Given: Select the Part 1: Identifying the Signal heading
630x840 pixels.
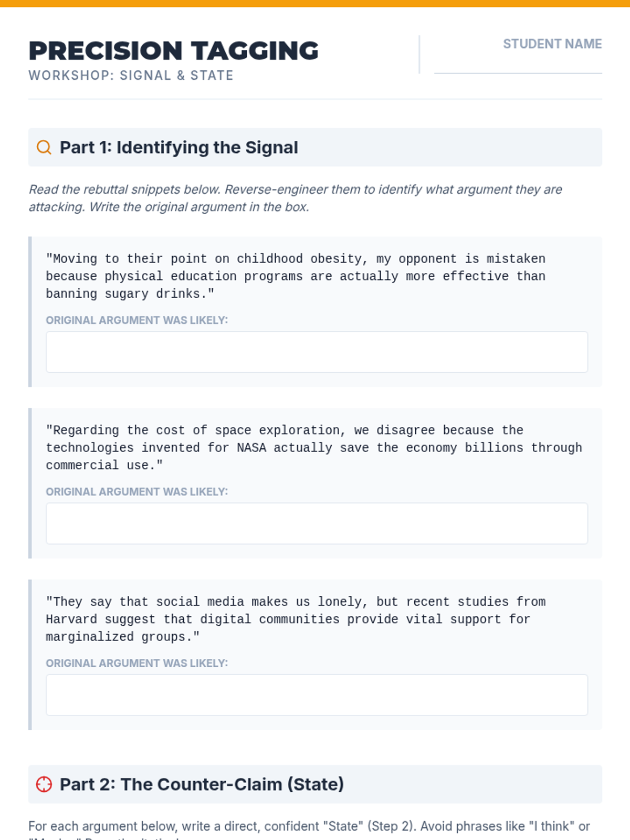Looking at the screenshot, I should [178, 148].
